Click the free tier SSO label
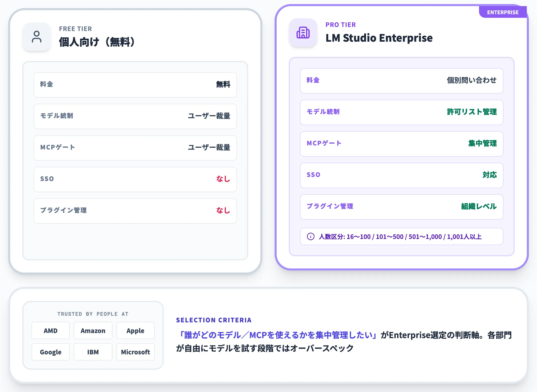Screen dimensions: 537x392 (x=47, y=179)
